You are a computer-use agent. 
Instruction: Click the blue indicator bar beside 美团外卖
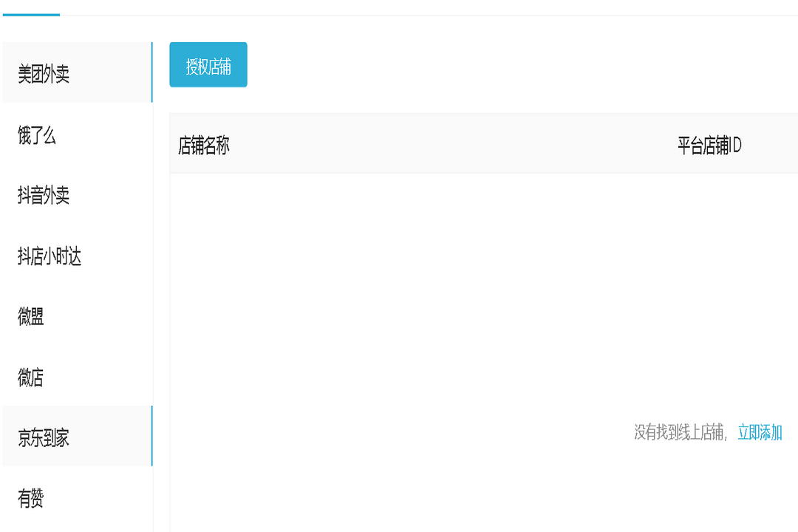[151, 72]
